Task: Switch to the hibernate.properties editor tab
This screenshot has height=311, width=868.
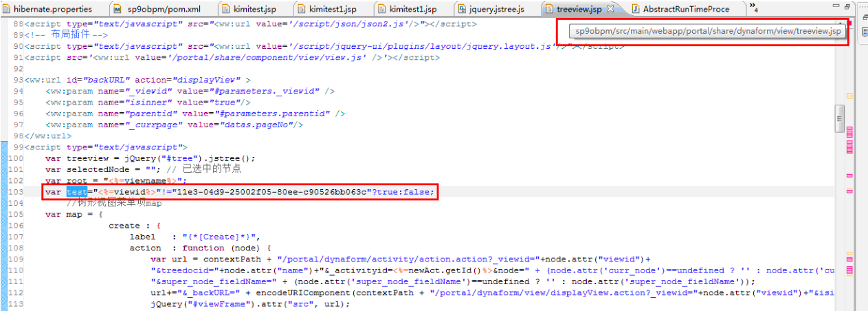Action: point(52,9)
